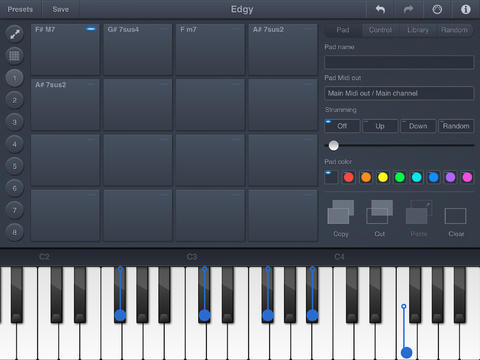The height and width of the screenshot is (360, 480).
Task: Click the C2 octave label
Action: (44, 257)
